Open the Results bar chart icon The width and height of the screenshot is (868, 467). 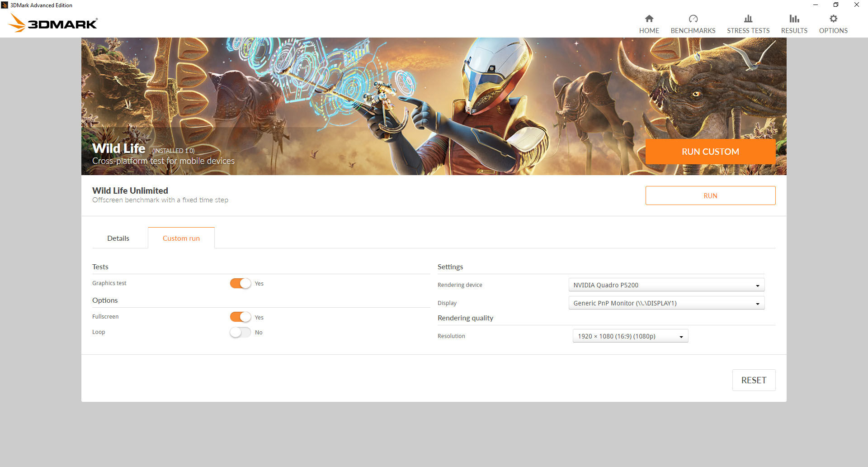click(x=794, y=19)
